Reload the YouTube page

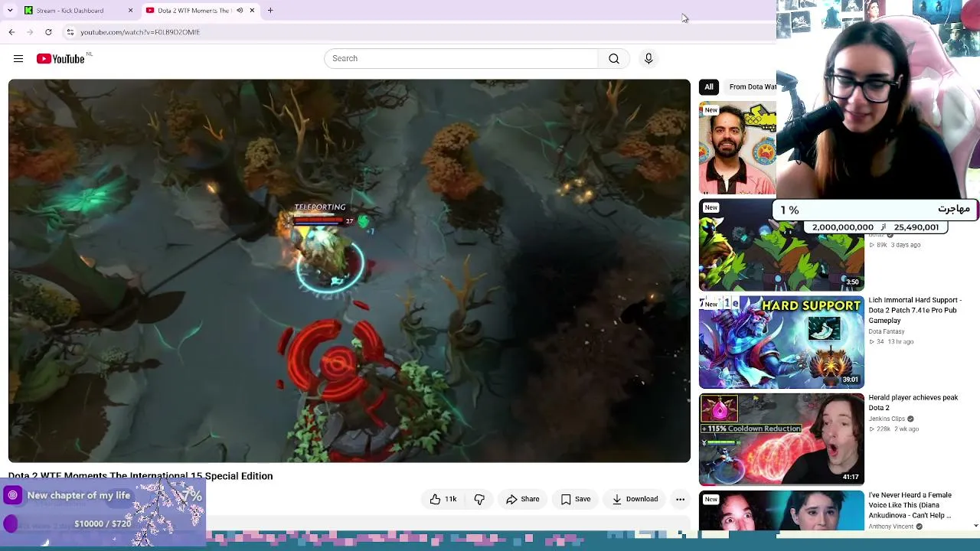pyautogui.click(x=48, y=32)
